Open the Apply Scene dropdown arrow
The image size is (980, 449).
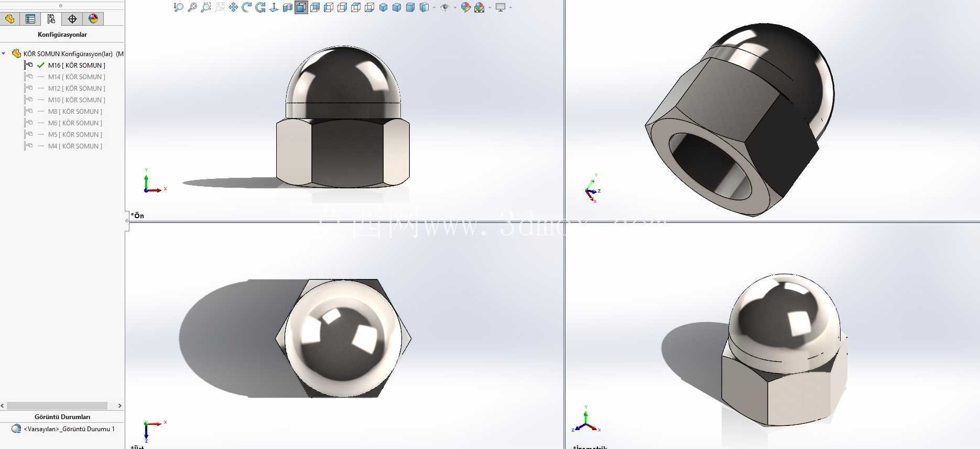(489, 7)
